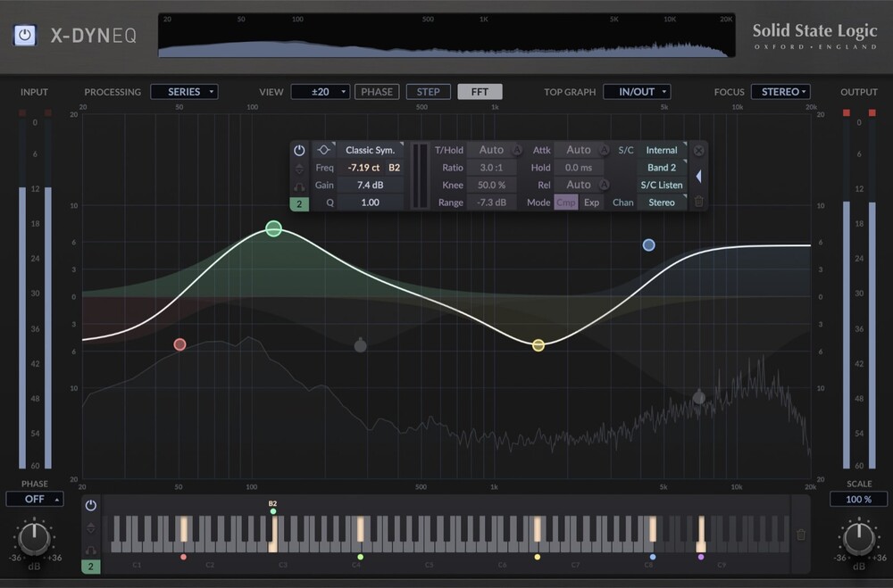
Task: Disable Cmp compression mode
Action: point(567,203)
